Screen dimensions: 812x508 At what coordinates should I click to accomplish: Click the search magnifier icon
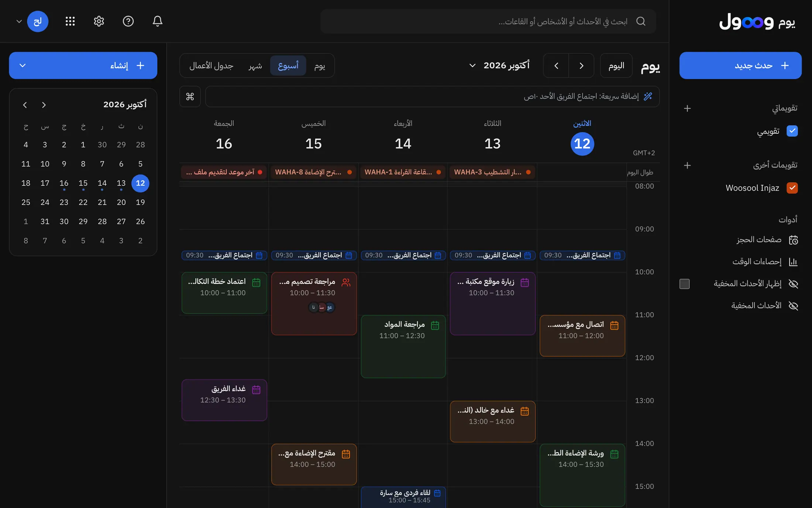[x=641, y=21]
